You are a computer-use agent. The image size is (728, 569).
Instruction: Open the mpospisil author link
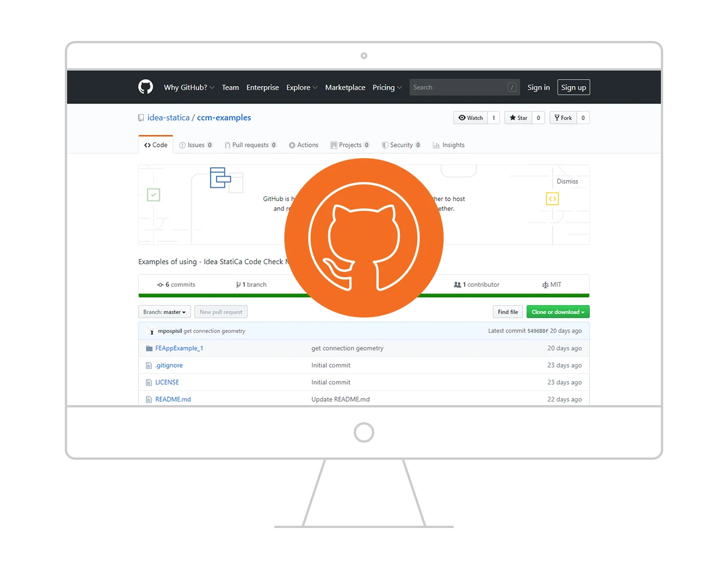pyautogui.click(x=170, y=331)
